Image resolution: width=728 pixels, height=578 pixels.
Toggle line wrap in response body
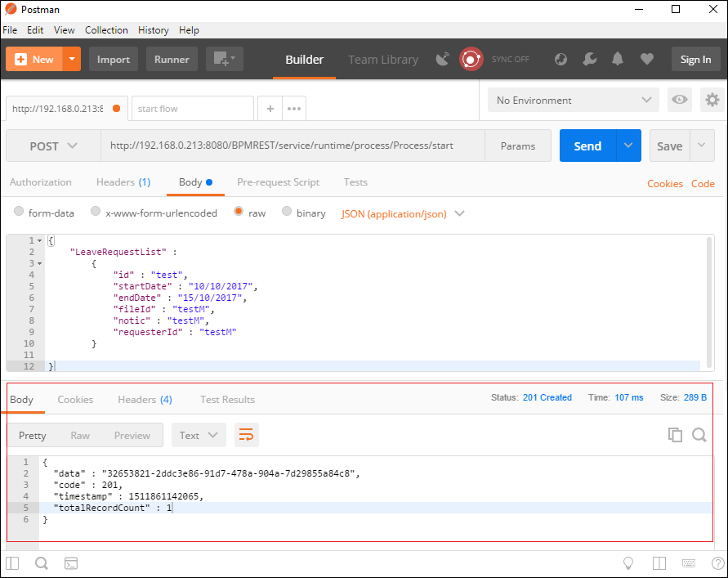coord(246,435)
